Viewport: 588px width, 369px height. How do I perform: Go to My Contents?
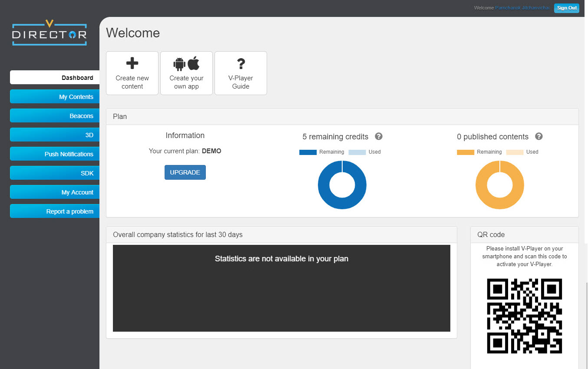tap(55, 97)
